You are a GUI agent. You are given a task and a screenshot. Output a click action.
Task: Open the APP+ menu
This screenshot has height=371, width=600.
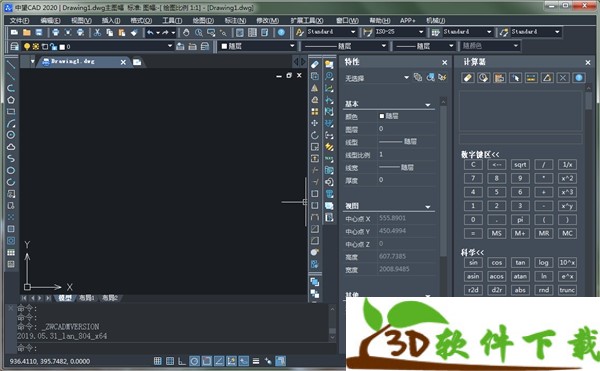pos(408,20)
